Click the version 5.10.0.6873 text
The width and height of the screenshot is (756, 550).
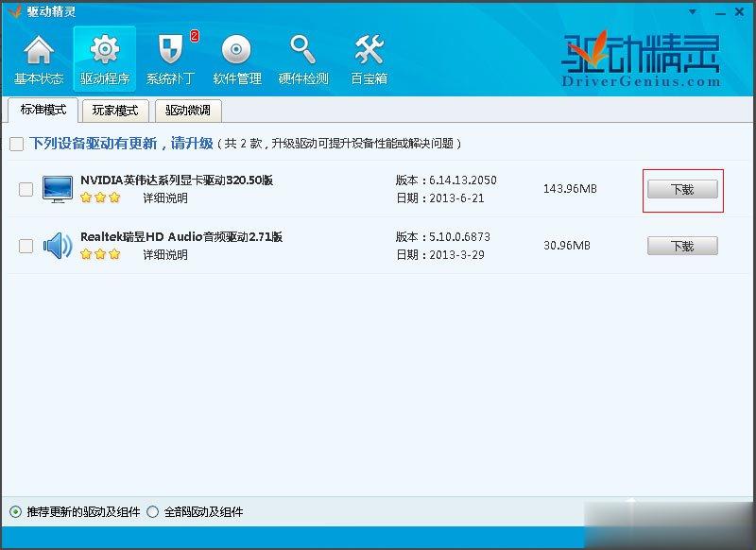pyautogui.click(x=459, y=236)
